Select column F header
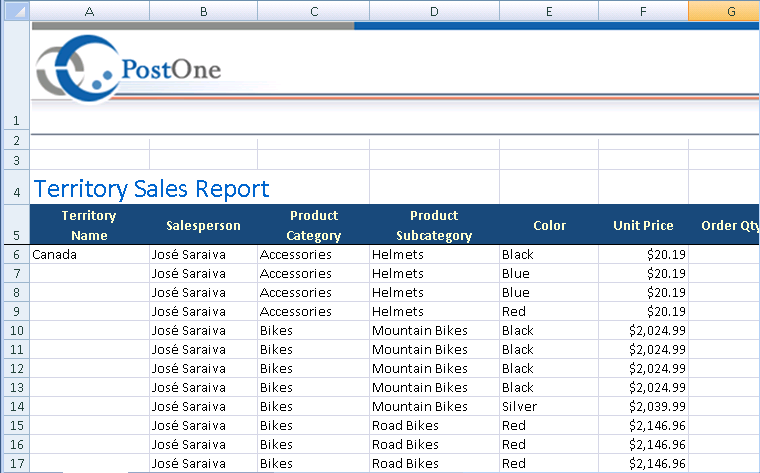Image resolution: width=760 pixels, height=473 pixels. (x=643, y=11)
